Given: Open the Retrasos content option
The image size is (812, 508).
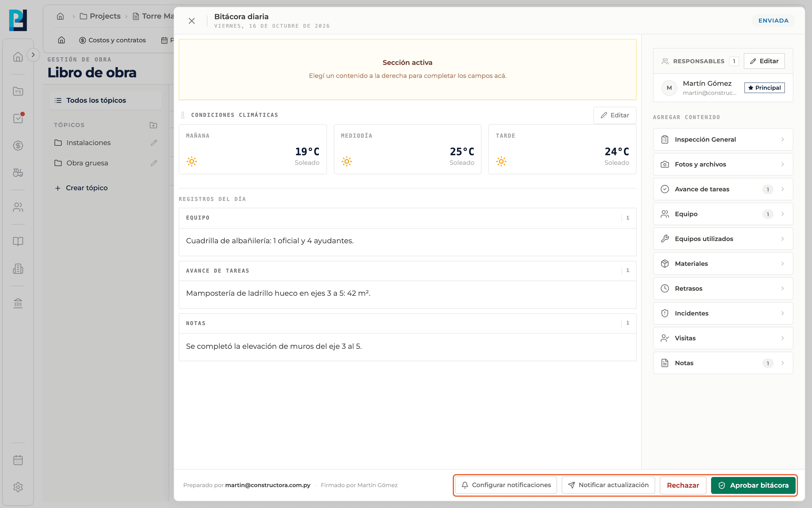Looking at the screenshot, I should 723,289.
